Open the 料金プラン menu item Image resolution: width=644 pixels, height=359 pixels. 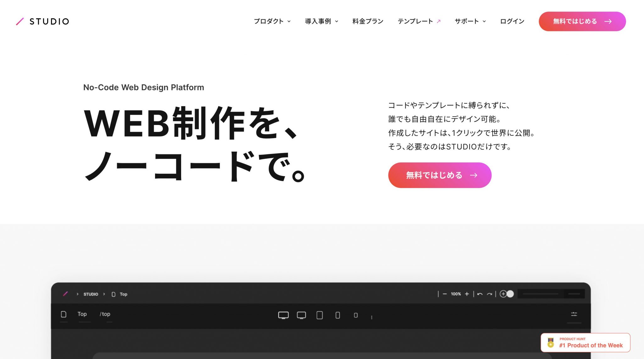click(368, 21)
